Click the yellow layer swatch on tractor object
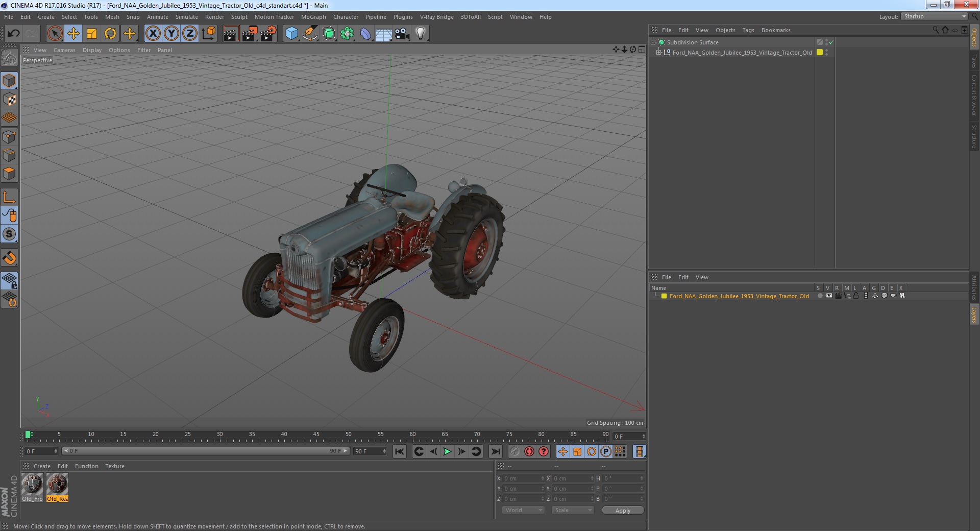The image size is (980, 531). pos(820,53)
